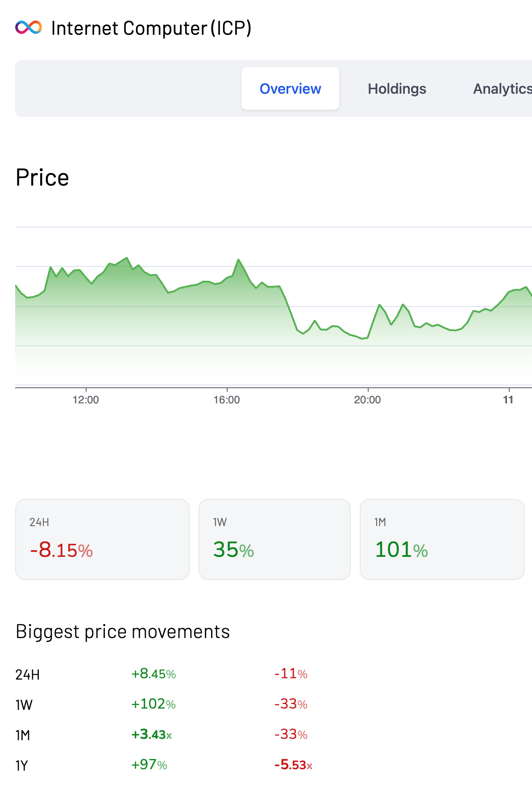Click the 1Y biggest gain +97% value

coord(149,765)
